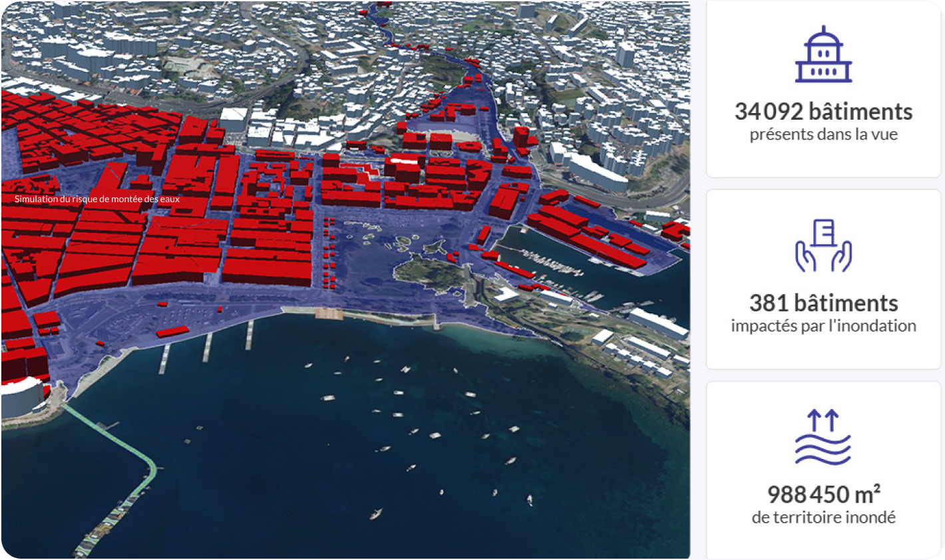Image resolution: width=945 pixels, height=560 pixels.
Task: Click the rightmost of the three piers
Action: coord(250,335)
